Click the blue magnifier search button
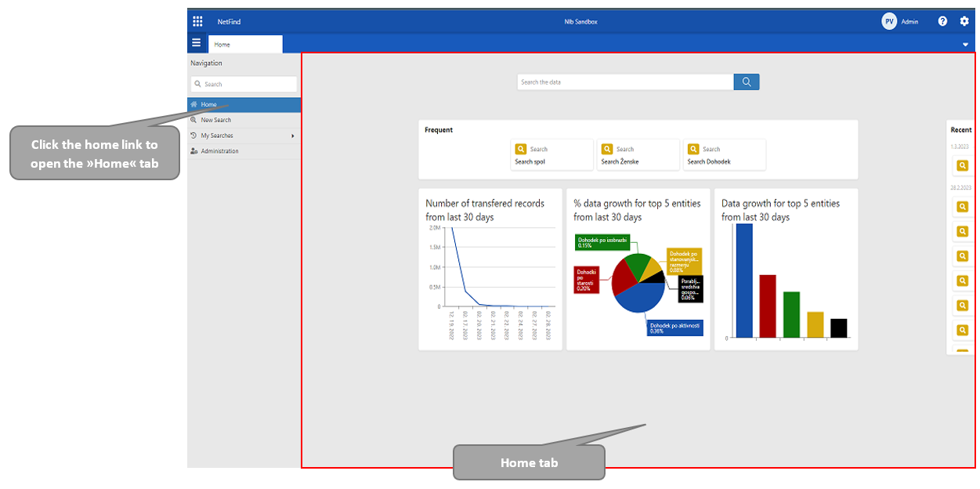 (x=746, y=82)
